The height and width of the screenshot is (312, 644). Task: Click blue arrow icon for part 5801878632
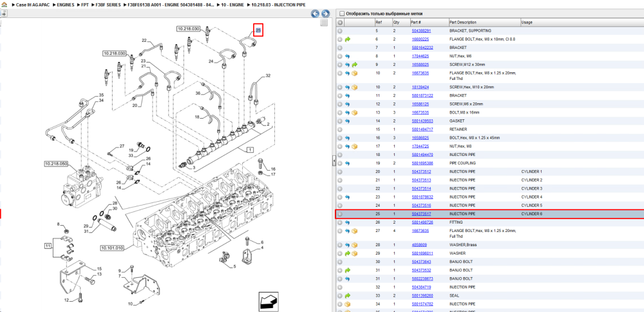348,197
